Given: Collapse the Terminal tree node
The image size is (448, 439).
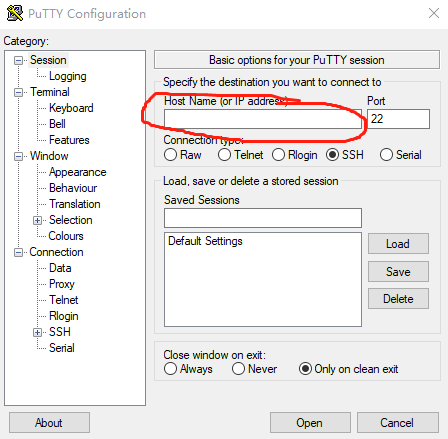Looking at the screenshot, I should click(18, 92).
